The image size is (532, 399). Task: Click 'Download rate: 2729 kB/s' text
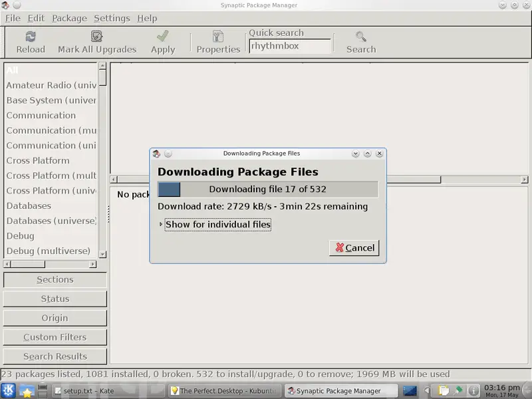click(215, 206)
